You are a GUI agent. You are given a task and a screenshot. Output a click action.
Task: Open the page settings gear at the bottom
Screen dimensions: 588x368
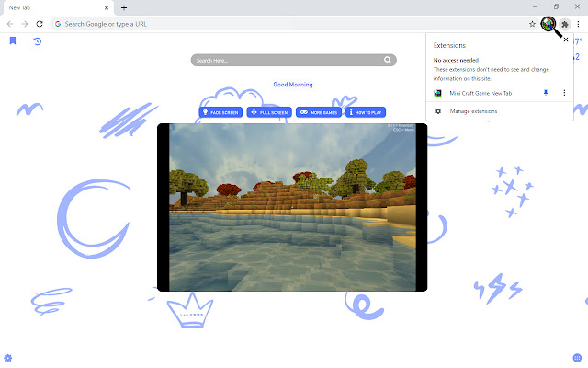pyautogui.click(x=7, y=358)
